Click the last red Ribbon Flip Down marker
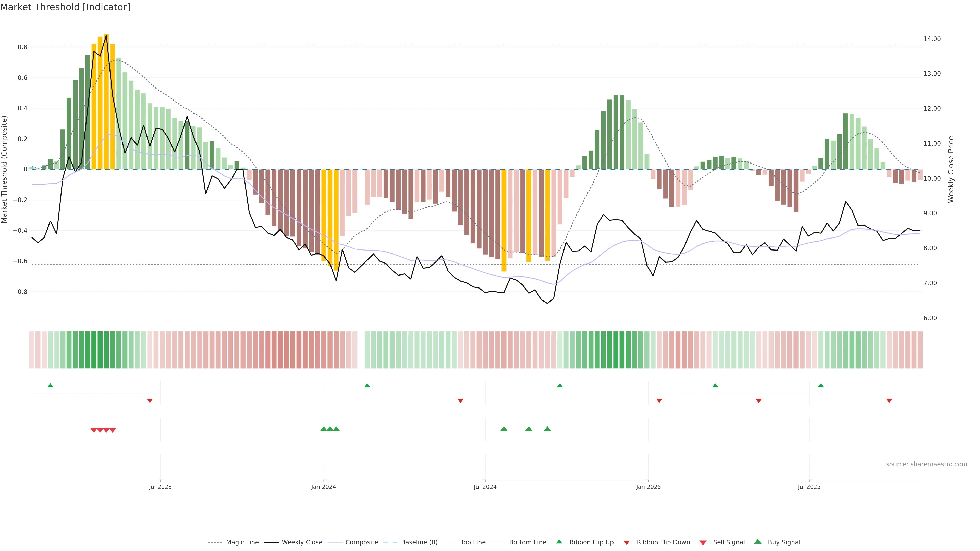 coord(889,401)
